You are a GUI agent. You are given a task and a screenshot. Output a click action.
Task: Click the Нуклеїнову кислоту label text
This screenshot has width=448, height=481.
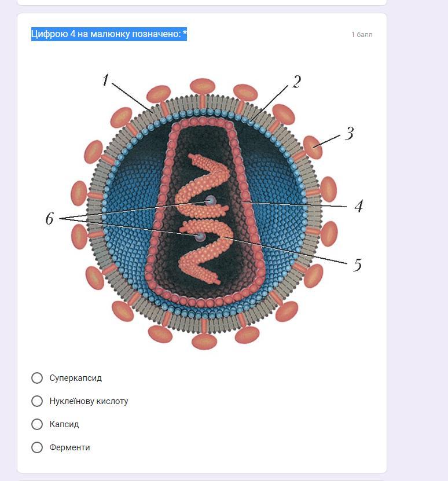(x=89, y=401)
